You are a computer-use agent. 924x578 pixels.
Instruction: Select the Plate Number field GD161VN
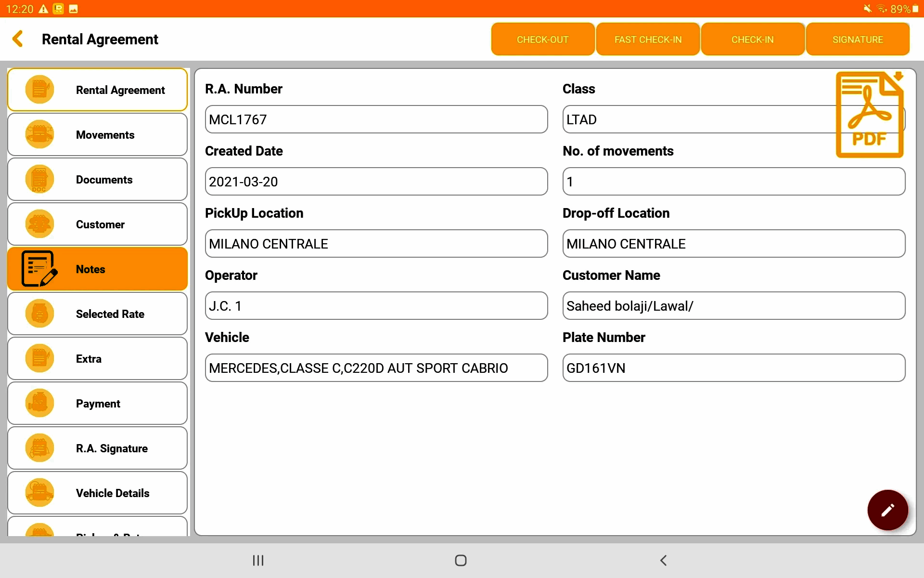pos(733,368)
